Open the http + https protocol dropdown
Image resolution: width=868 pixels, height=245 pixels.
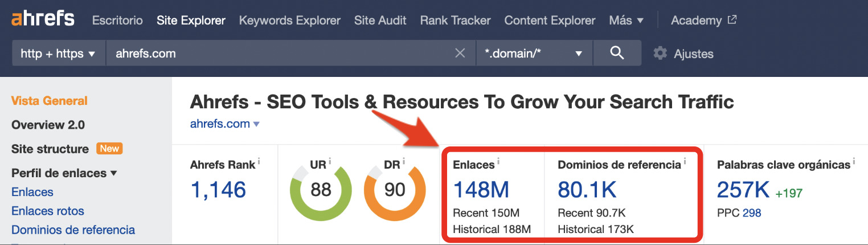tap(59, 54)
